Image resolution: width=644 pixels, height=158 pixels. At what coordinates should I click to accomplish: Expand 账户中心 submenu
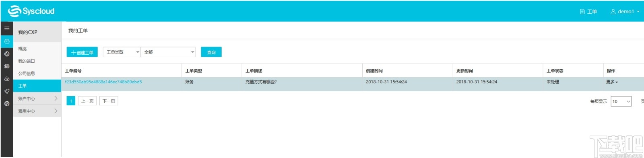pyautogui.click(x=37, y=98)
